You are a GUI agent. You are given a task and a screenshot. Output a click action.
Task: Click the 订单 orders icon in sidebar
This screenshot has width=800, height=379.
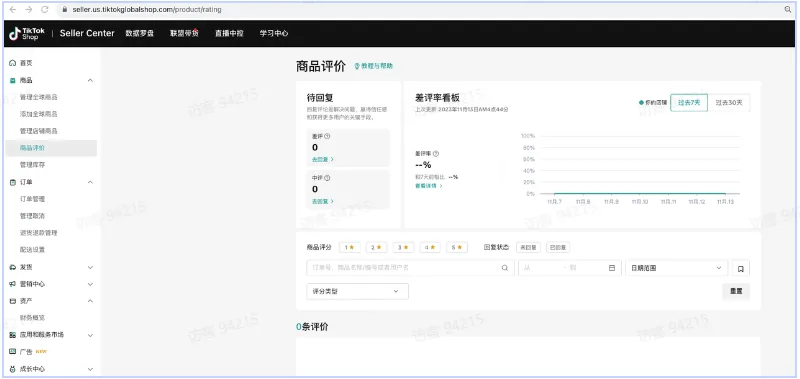(x=13, y=182)
